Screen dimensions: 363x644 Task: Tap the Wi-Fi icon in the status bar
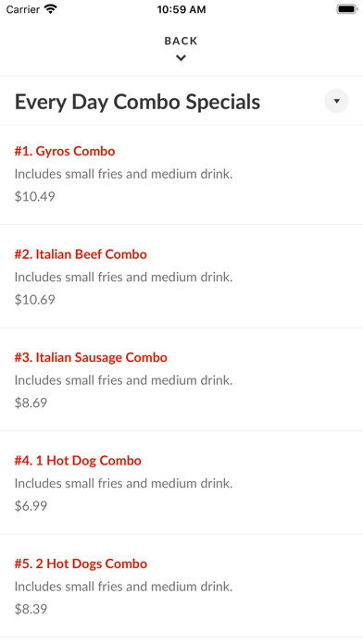51,9
